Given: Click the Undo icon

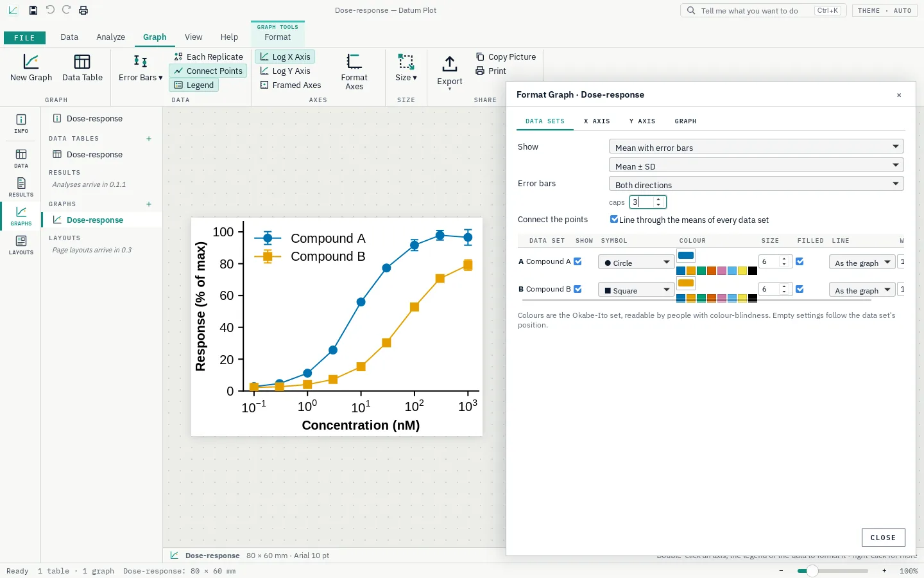Looking at the screenshot, I should tap(50, 10).
